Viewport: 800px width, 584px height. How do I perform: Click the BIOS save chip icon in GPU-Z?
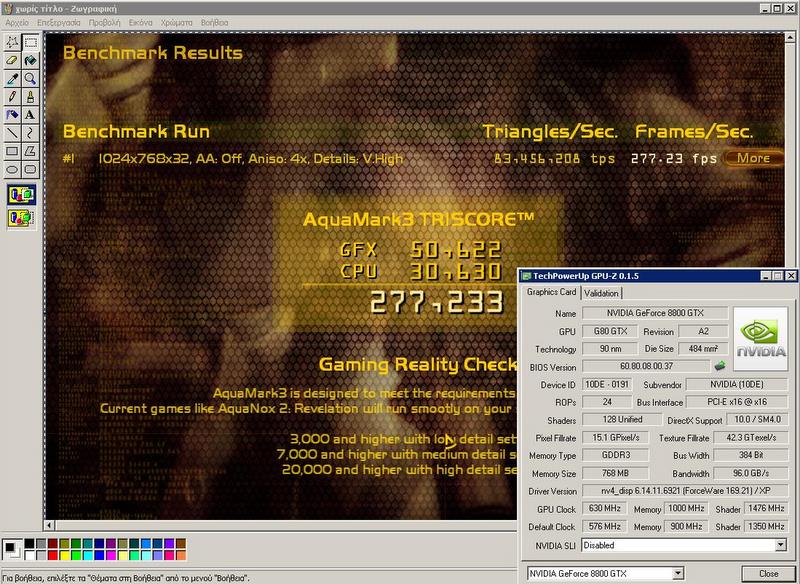point(720,366)
